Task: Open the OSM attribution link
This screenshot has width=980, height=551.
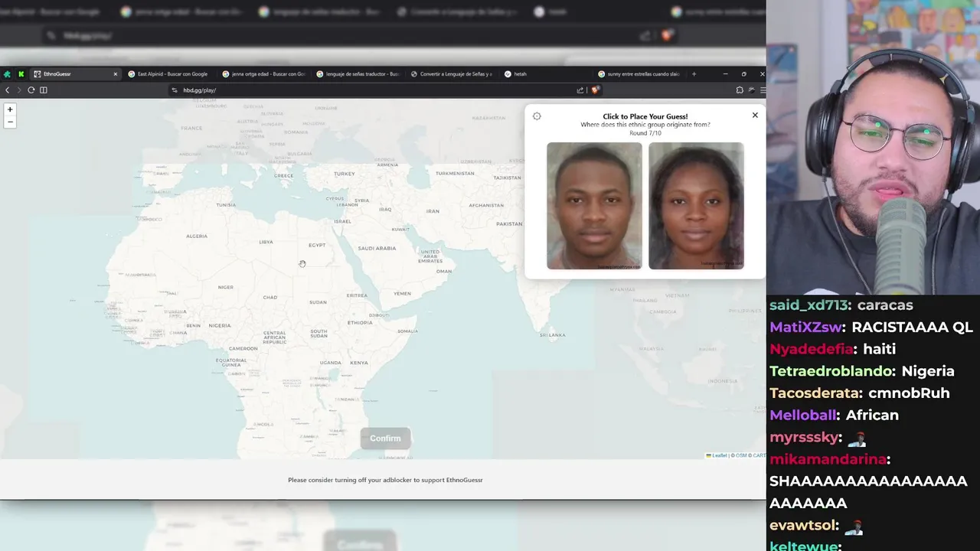Action: click(741, 455)
